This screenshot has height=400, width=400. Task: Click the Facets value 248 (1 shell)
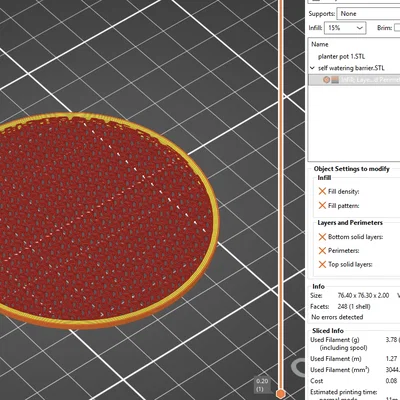pos(354,306)
